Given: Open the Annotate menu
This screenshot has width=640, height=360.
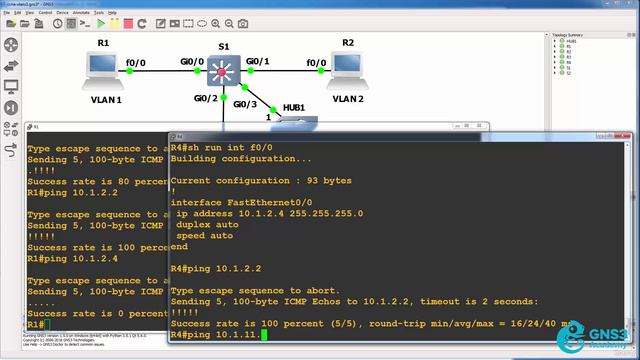Looking at the screenshot, I should click(x=81, y=13).
